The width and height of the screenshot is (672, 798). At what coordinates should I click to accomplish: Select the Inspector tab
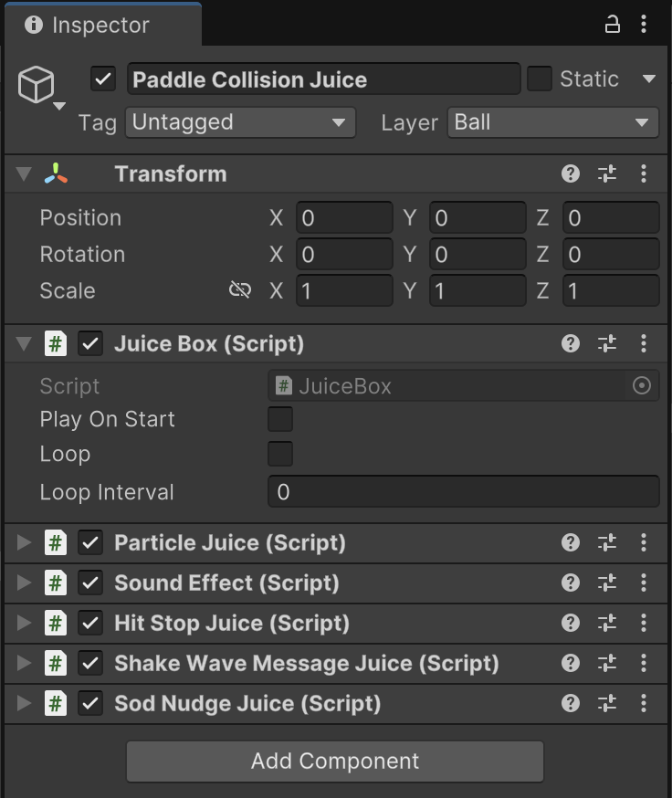pyautogui.click(x=100, y=25)
